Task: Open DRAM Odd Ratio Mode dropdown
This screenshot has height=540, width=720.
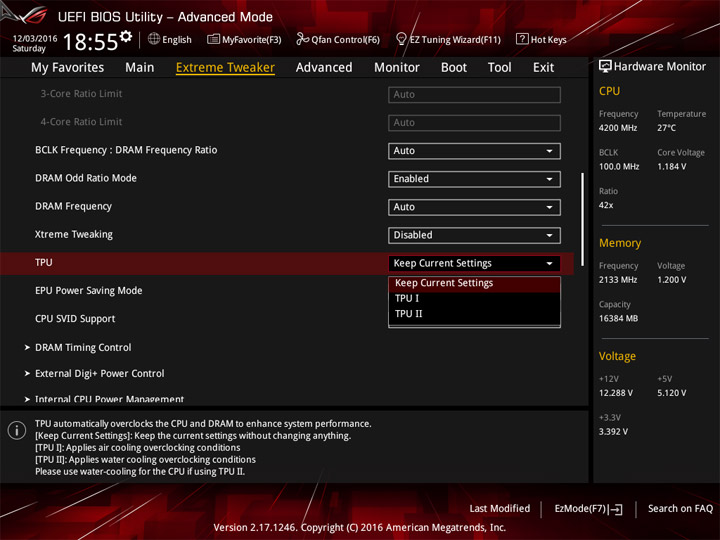Action: coord(474,179)
